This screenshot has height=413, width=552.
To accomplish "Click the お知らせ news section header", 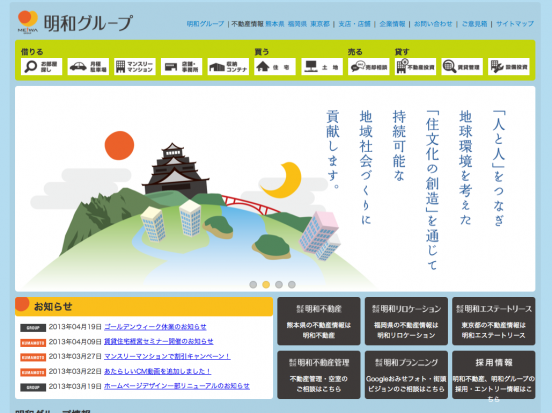I will (144, 306).
